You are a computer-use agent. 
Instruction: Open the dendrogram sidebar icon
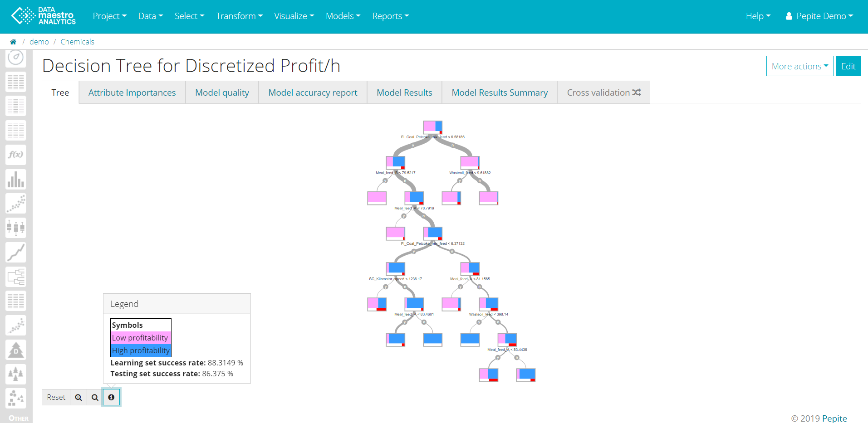(x=16, y=277)
